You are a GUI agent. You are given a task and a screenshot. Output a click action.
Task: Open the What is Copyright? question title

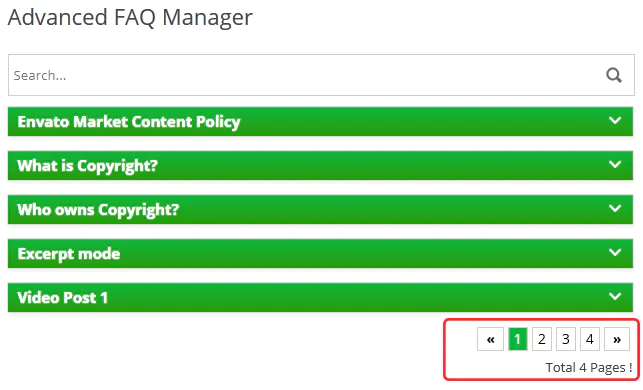[87, 166]
